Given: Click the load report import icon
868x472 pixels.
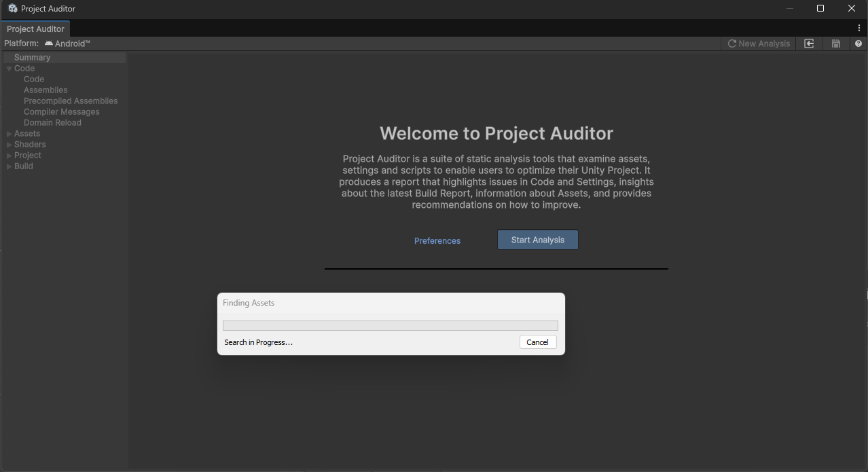Looking at the screenshot, I should 809,43.
